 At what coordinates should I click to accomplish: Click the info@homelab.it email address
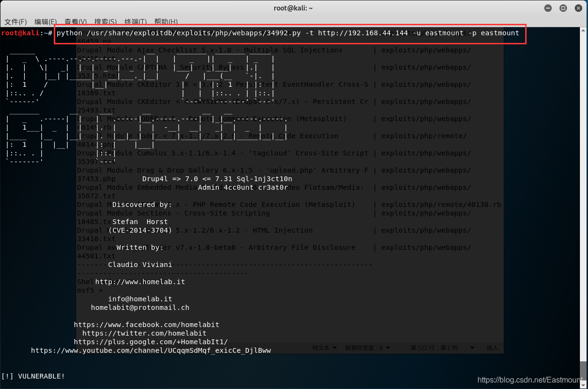click(140, 299)
